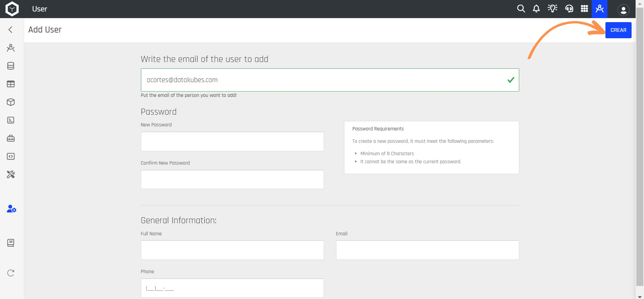Open the headset support icon
The image size is (644, 299).
click(569, 9)
